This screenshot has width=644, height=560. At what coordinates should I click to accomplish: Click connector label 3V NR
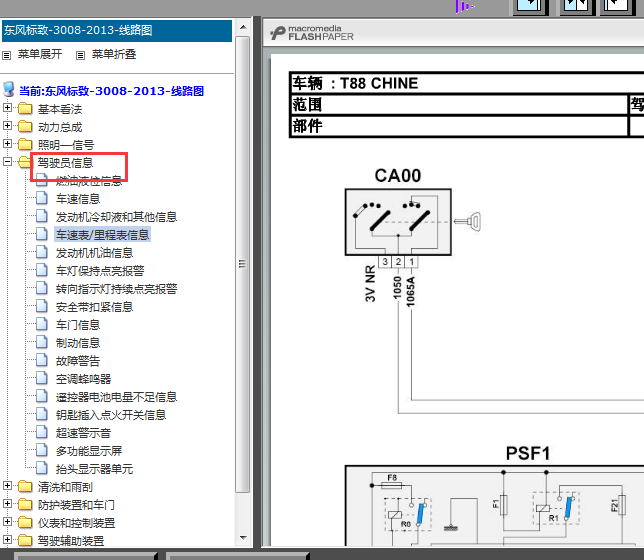[370, 283]
